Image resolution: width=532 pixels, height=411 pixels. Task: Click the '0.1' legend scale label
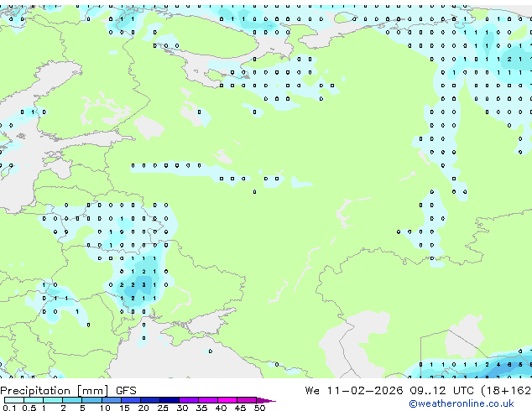pyautogui.click(x=9, y=408)
